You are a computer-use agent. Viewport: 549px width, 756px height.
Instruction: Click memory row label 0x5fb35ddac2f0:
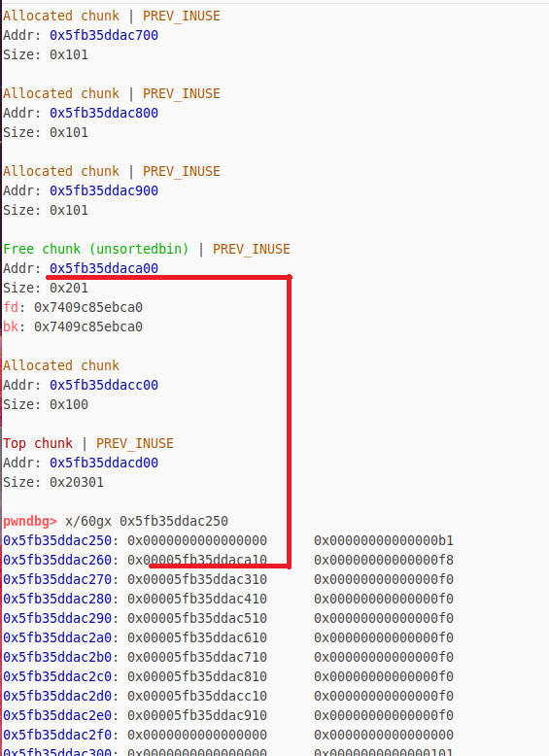click(x=61, y=735)
